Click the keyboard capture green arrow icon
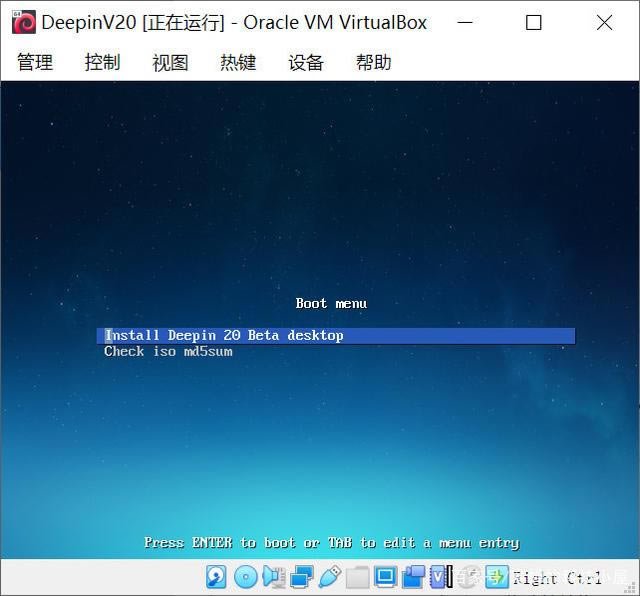Image resolution: width=640 pixels, height=596 pixels. [x=497, y=577]
